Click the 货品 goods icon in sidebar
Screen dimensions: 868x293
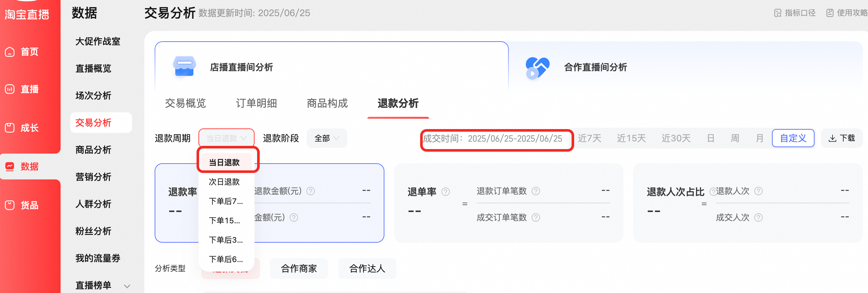[10, 205]
